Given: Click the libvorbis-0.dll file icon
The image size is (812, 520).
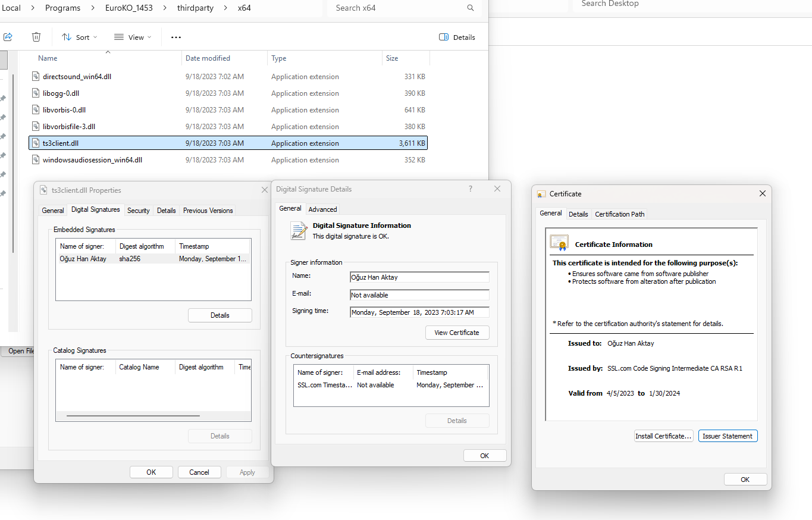Looking at the screenshot, I should tap(35, 110).
